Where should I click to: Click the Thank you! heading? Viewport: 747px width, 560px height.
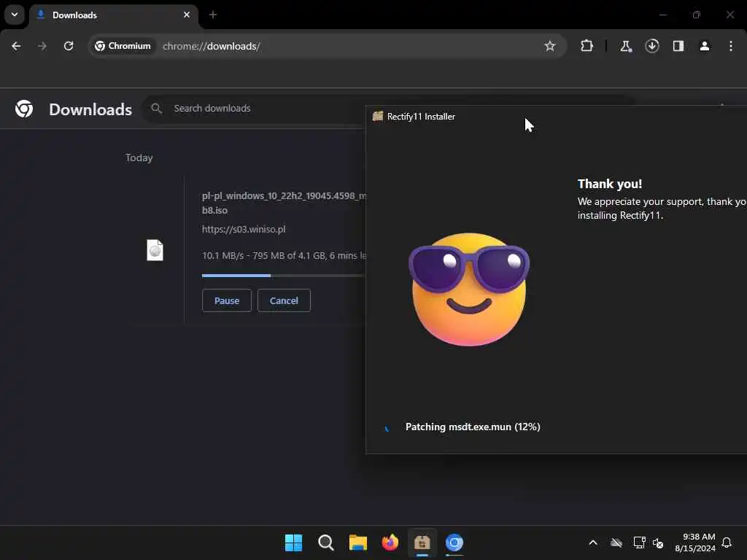[x=609, y=184]
